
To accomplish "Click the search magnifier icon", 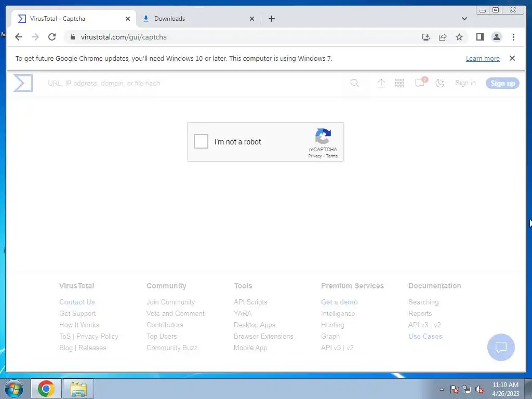I will [354, 83].
